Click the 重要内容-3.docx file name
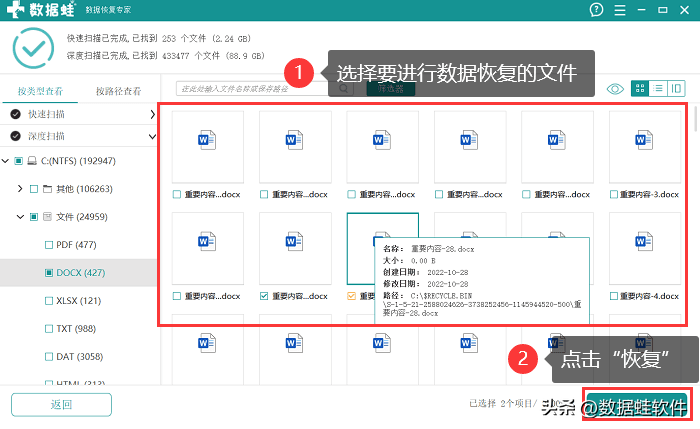 (649, 194)
